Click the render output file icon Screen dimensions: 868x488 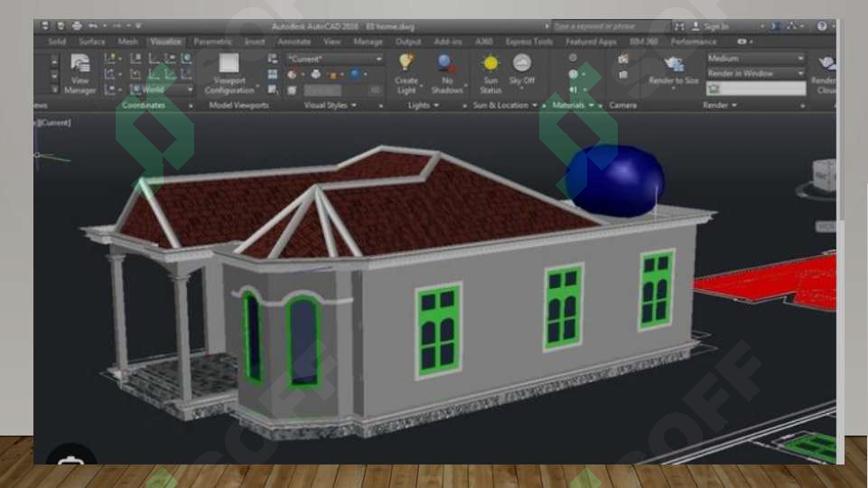(714, 89)
